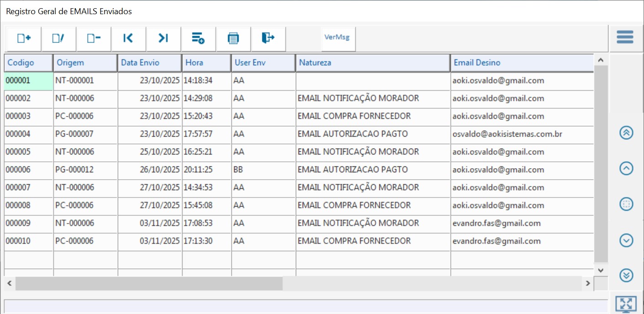
Task: Click horizontal scrollbar right arrow
Action: click(x=588, y=284)
